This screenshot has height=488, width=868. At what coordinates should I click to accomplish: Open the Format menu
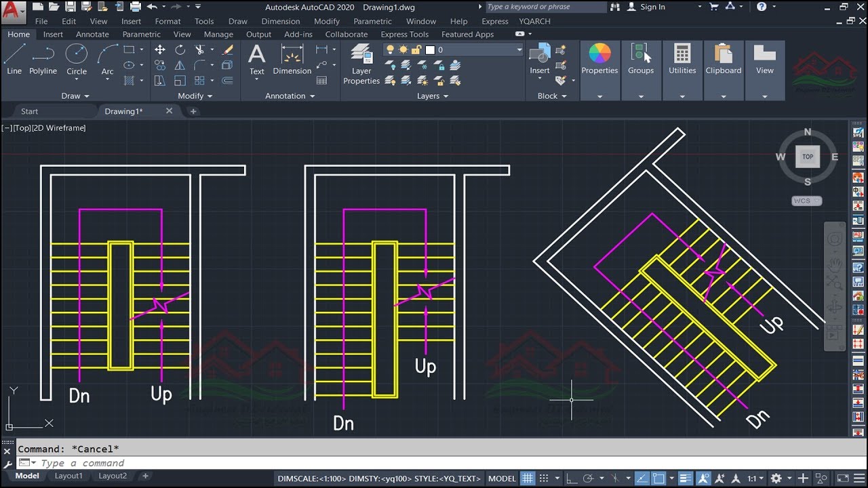tap(167, 22)
